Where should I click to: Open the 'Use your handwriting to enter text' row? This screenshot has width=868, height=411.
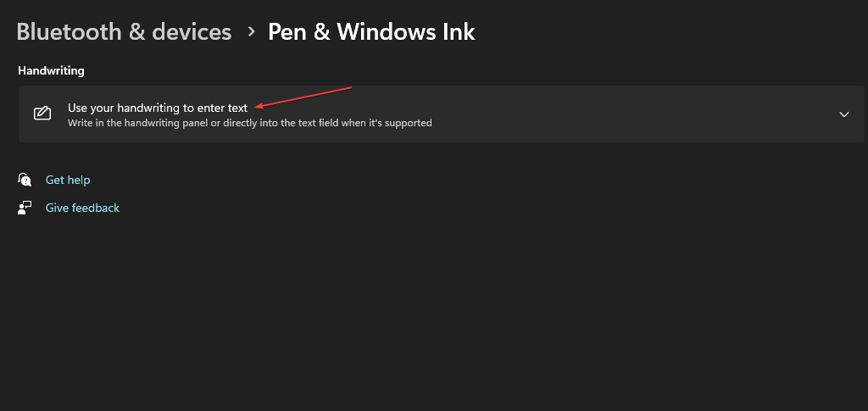pyautogui.click(x=158, y=108)
